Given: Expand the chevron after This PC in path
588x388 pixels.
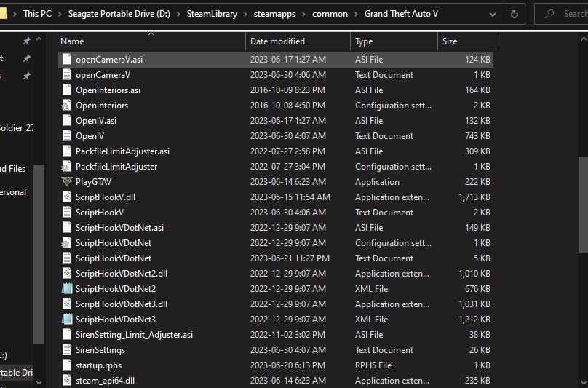Looking at the screenshot, I should (x=60, y=14).
